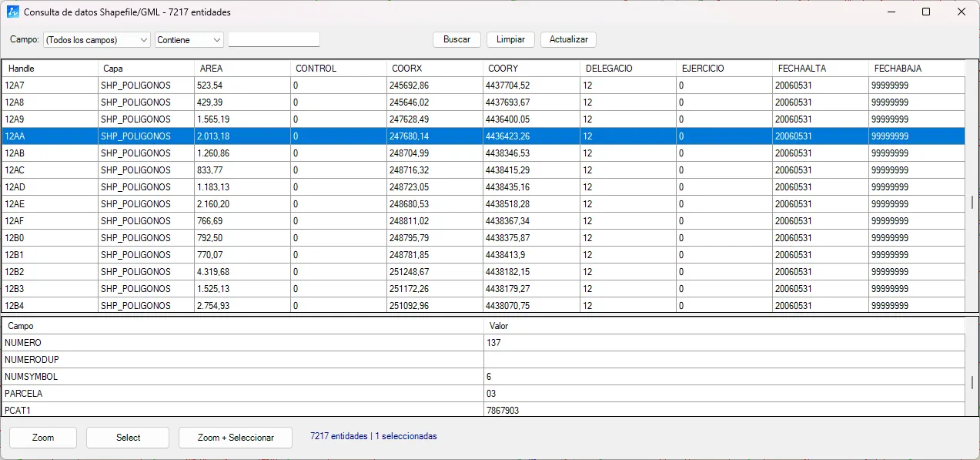Select the PARCELA field row

click(x=483, y=394)
